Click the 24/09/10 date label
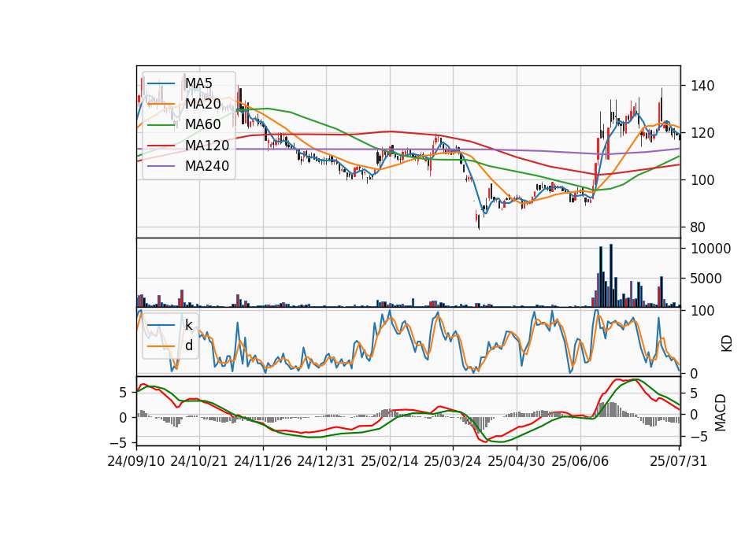The height and width of the screenshot is (543, 756). (136, 461)
